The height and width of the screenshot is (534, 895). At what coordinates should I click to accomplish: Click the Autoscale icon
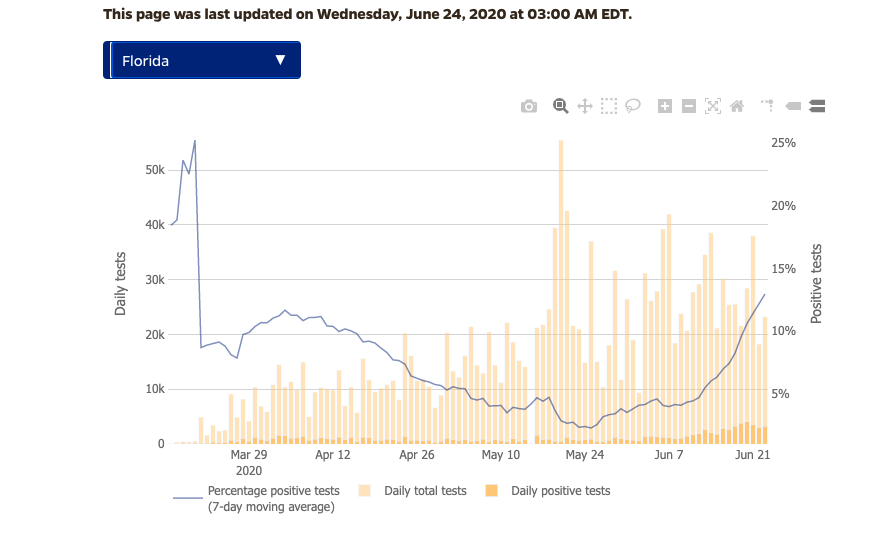713,106
